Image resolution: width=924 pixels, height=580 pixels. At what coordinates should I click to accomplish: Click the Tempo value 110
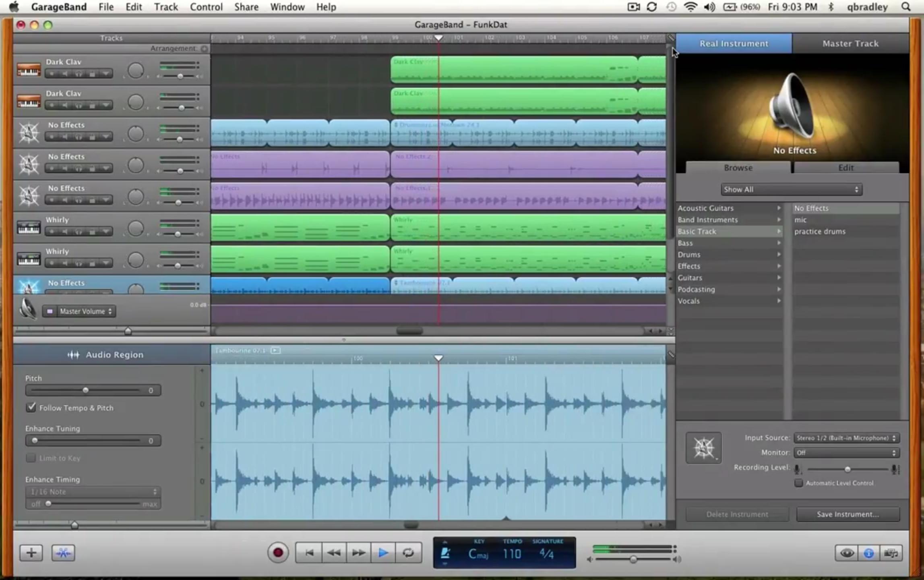tap(512, 555)
